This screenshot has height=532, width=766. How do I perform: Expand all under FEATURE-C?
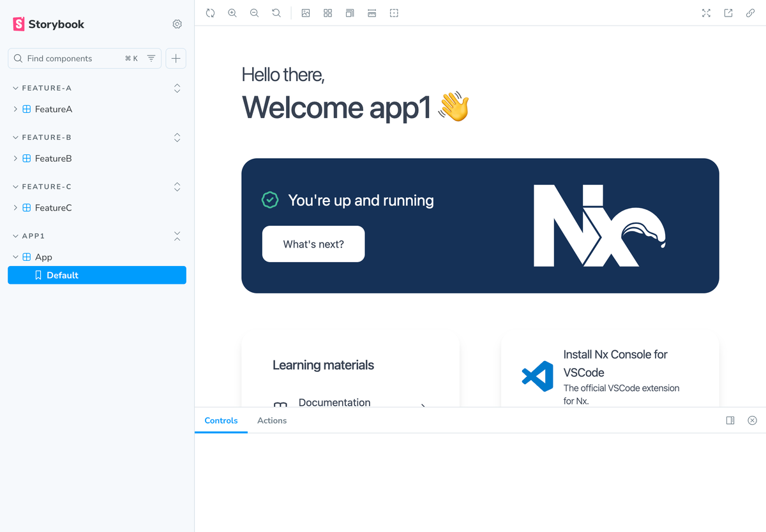pos(177,186)
